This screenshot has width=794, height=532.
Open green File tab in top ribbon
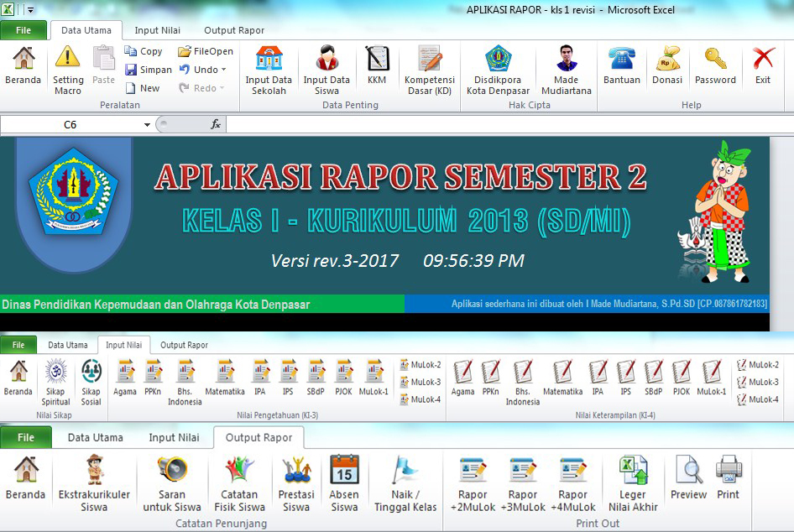click(x=24, y=30)
